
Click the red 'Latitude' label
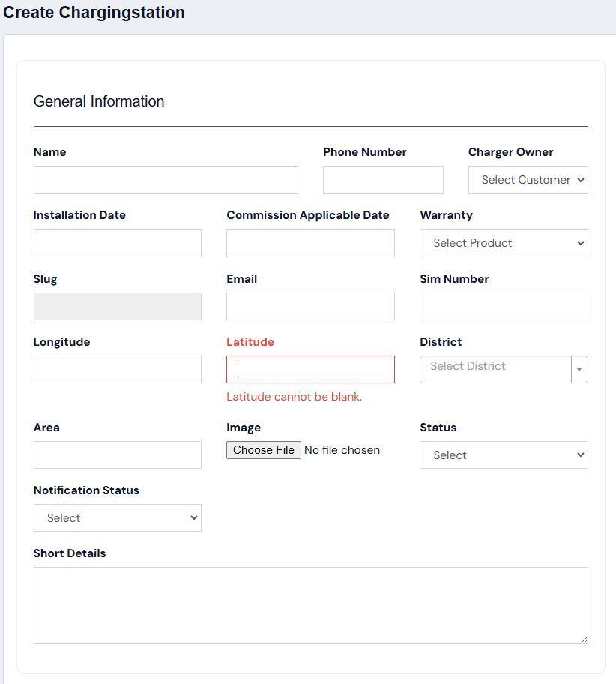pyautogui.click(x=250, y=341)
